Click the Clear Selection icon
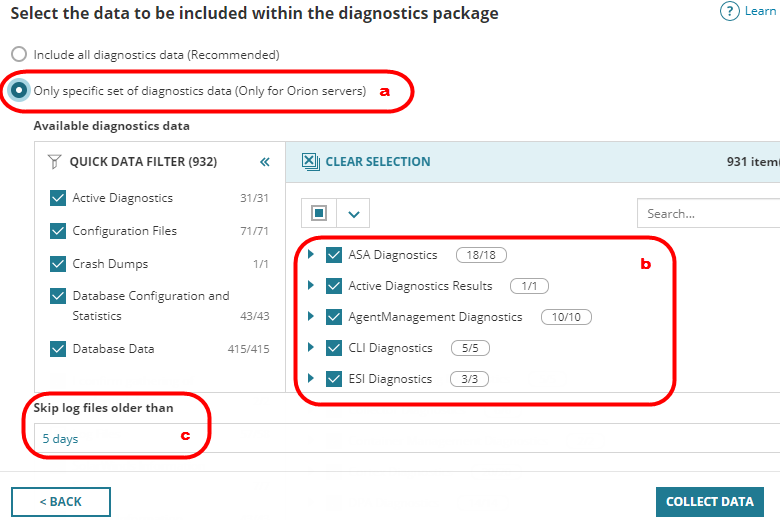The height and width of the screenshot is (520, 780). 311,161
